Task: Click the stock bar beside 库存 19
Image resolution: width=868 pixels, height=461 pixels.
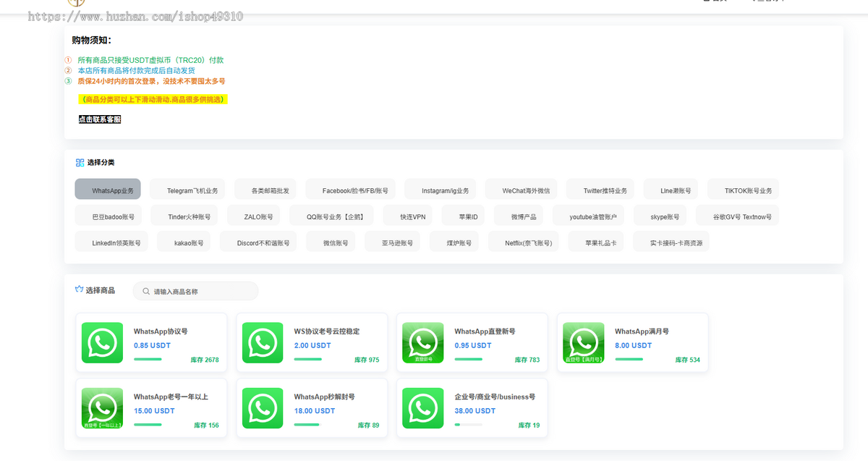Action: click(x=468, y=425)
